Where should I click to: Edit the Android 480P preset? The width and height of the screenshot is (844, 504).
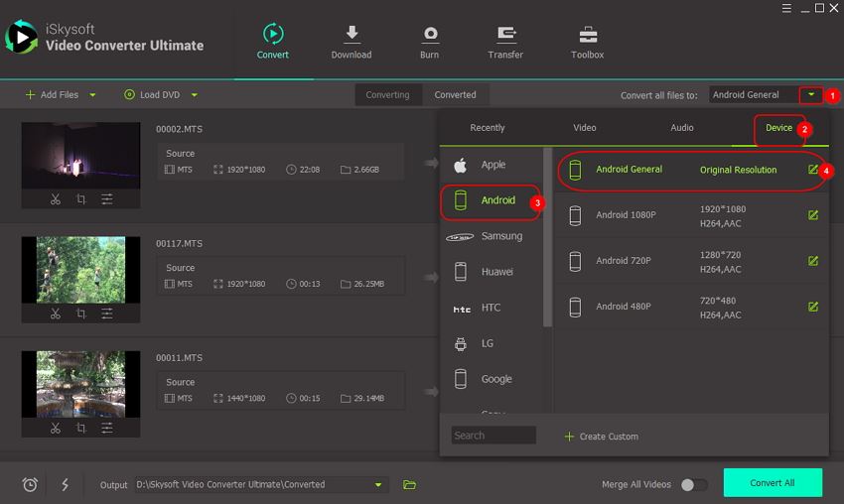(x=813, y=307)
